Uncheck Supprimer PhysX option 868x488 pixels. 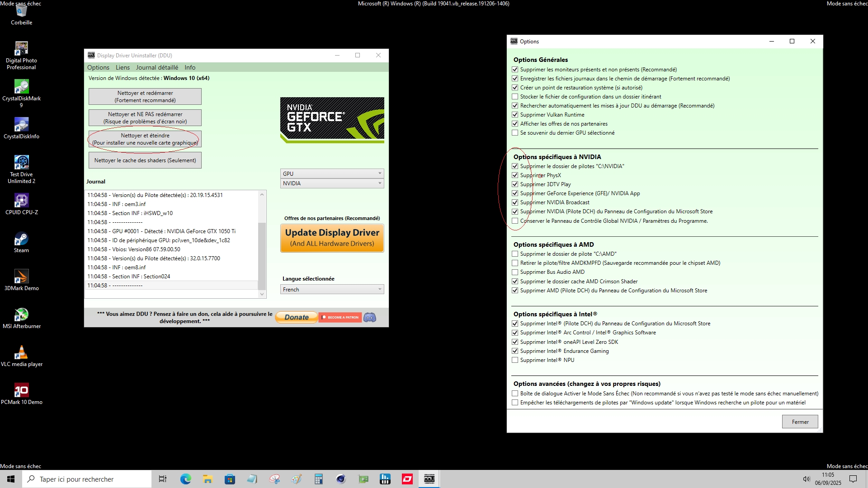pyautogui.click(x=515, y=175)
